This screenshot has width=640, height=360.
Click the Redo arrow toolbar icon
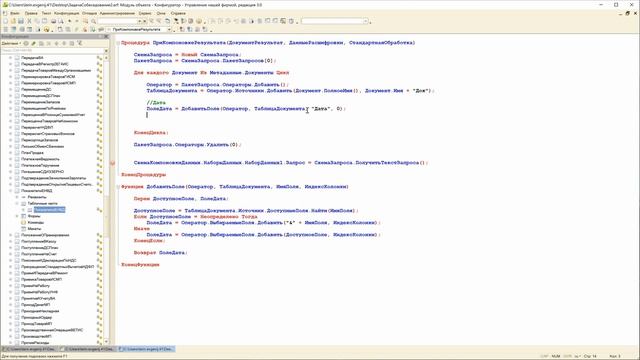pyautogui.click(x=77, y=21)
